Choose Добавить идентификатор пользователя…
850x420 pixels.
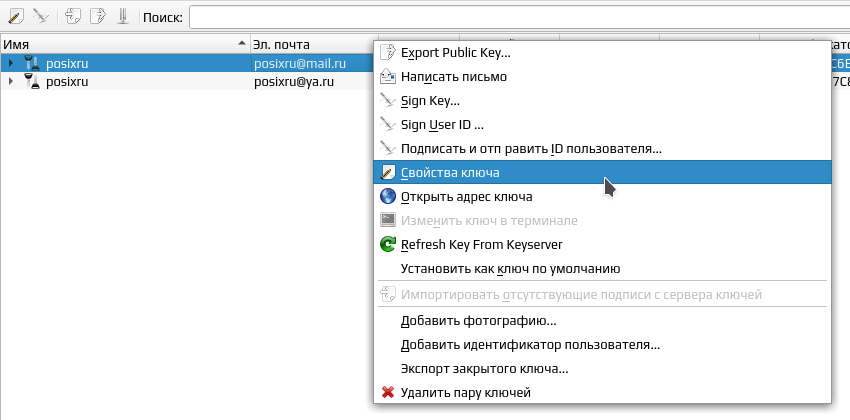pos(602,345)
